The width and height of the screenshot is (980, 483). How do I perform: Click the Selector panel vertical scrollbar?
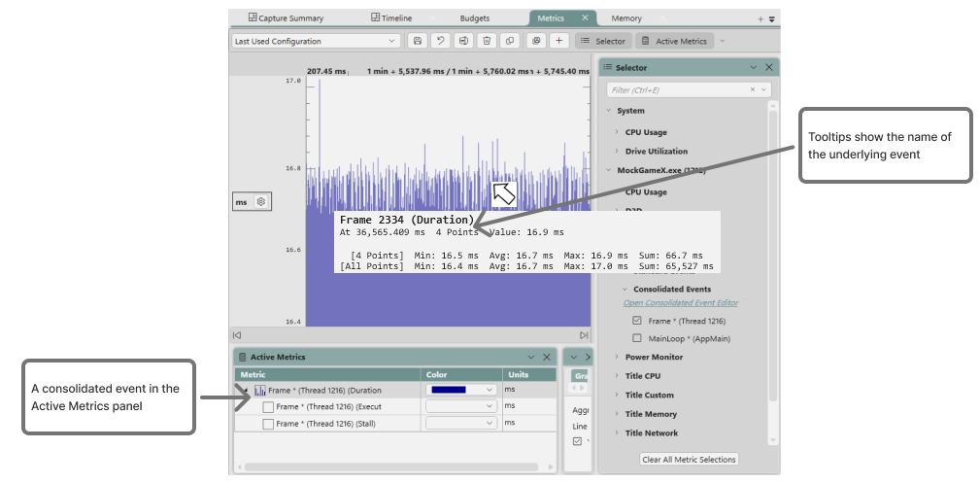tap(773, 256)
